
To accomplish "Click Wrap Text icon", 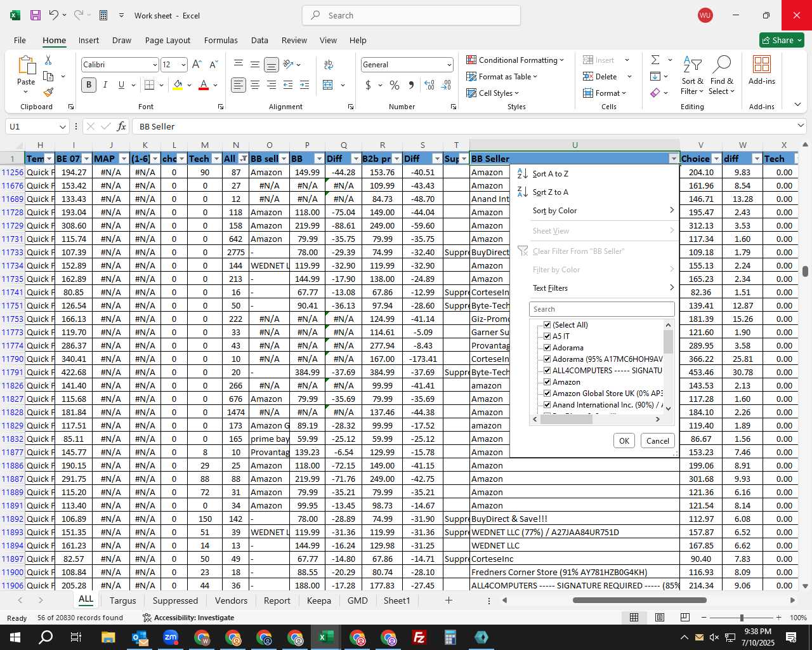I will pos(329,64).
